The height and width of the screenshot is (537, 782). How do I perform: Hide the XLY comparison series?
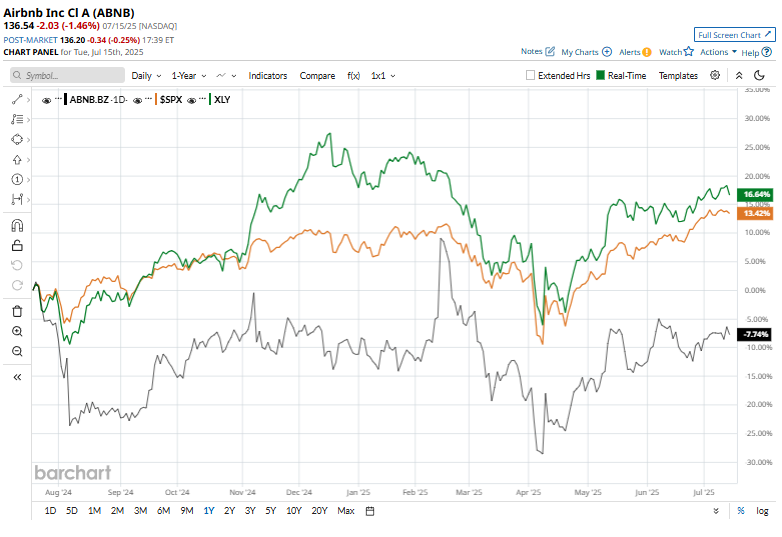192,100
